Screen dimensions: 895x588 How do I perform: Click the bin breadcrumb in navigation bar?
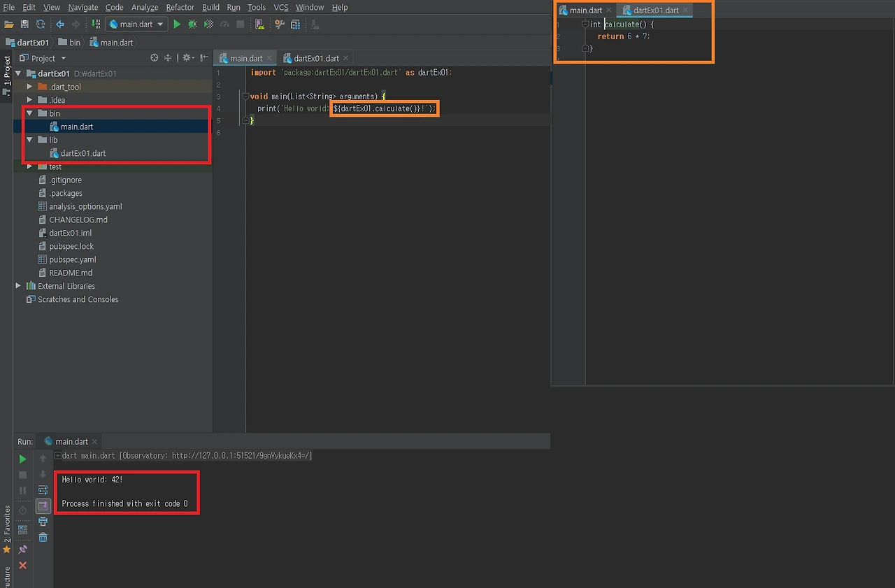pos(69,43)
